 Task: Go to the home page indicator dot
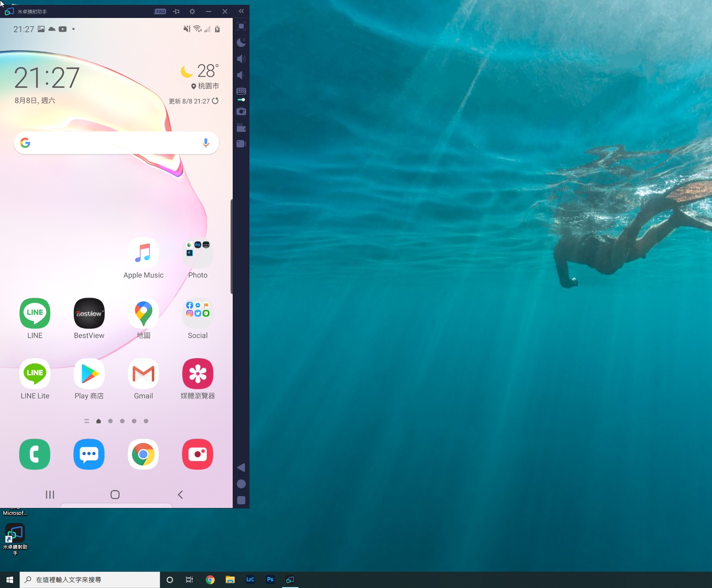click(98, 421)
